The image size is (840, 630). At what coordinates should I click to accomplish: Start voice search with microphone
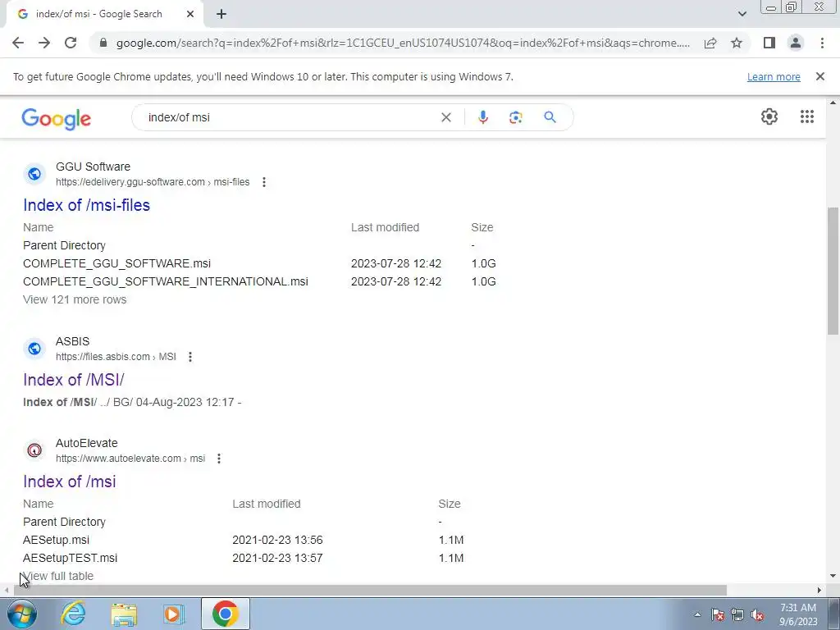482,117
